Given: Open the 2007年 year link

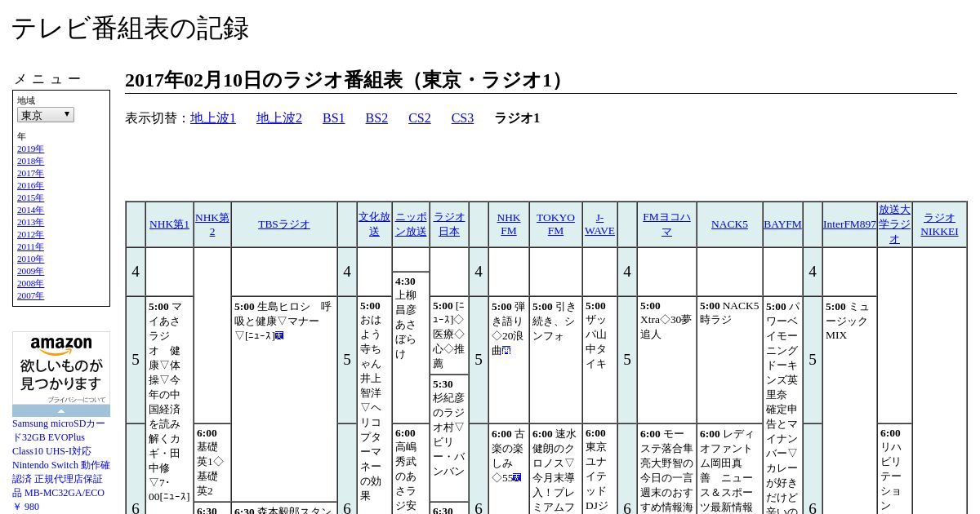Looking at the screenshot, I should click(30, 295).
